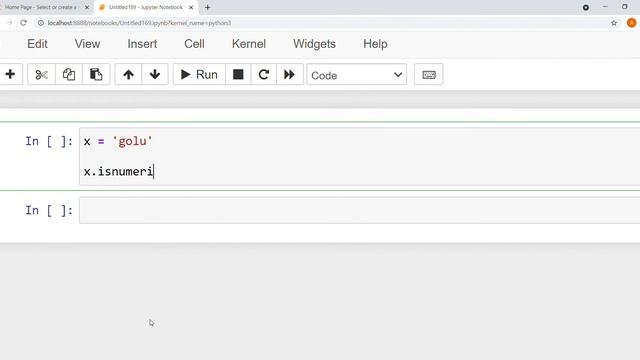Go forward in browser history

tap(9, 23)
